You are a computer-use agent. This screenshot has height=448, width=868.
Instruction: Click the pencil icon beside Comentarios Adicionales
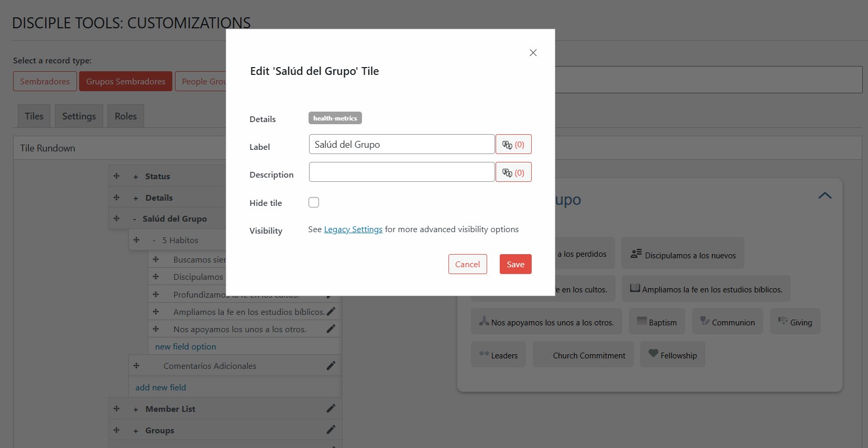pos(331,366)
